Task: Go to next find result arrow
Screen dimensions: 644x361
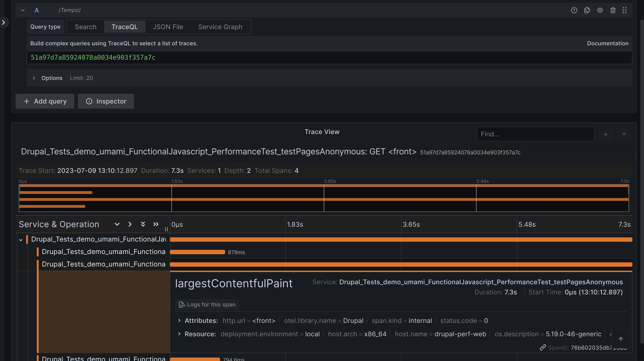Action: [x=606, y=134]
